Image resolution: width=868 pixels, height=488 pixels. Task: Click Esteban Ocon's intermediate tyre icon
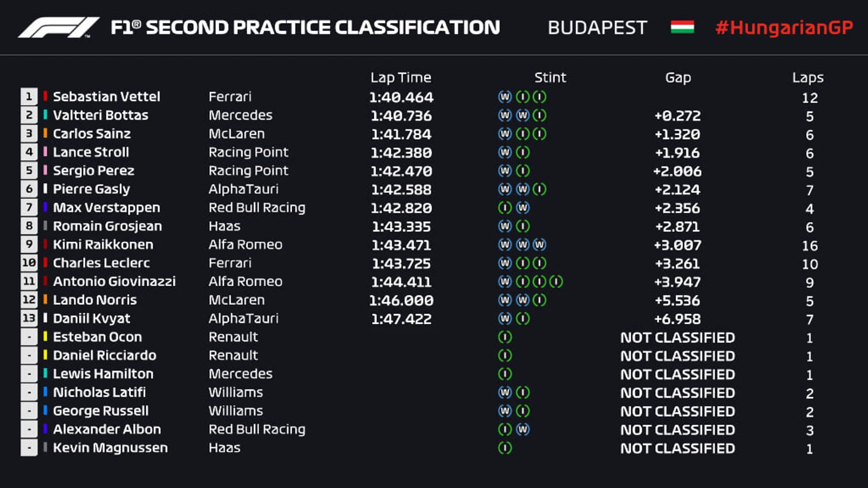(505, 337)
